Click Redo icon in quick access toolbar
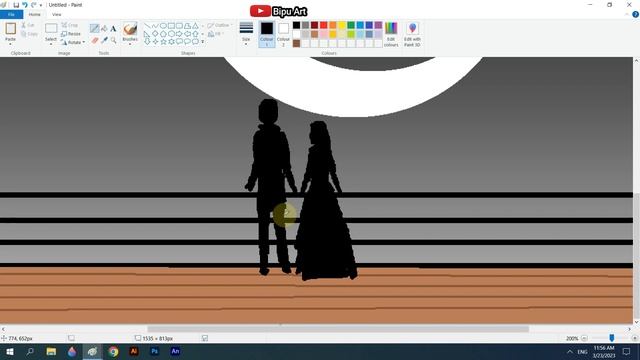Image resolution: width=640 pixels, height=360 pixels. [x=33, y=5]
